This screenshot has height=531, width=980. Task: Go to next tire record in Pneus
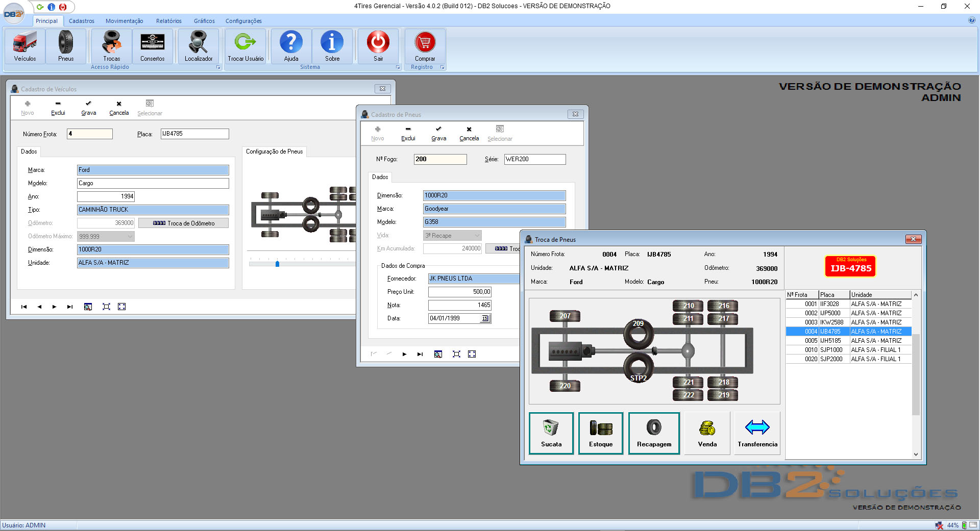point(404,354)
